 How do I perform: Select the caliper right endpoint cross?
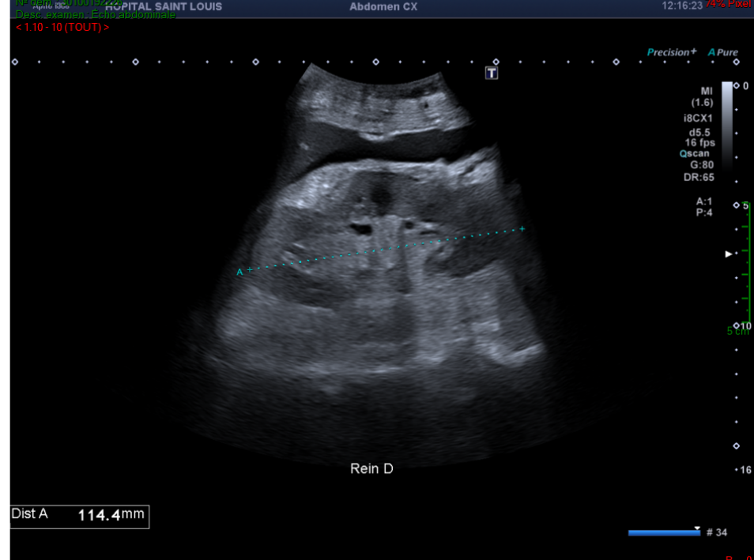(x=522, y=229)
